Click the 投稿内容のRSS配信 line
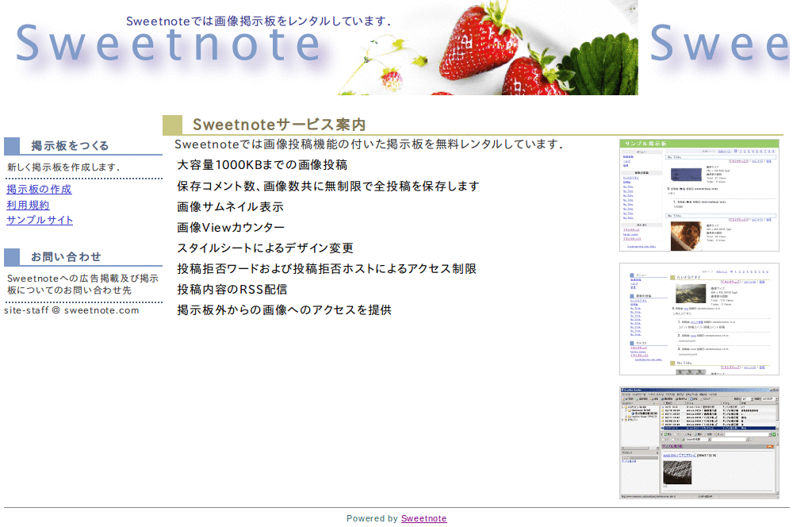Screen dimensions: 812x527 click(232, 289)
